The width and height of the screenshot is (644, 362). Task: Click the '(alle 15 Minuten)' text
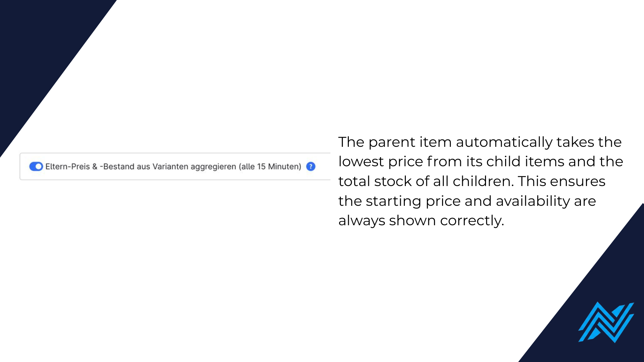point(270,167)
